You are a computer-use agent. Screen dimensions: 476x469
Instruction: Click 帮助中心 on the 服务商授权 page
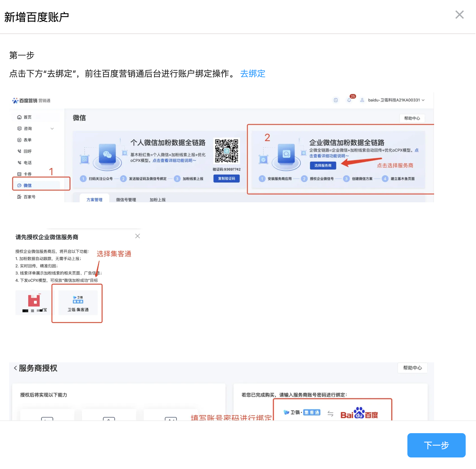click(413, 368)
